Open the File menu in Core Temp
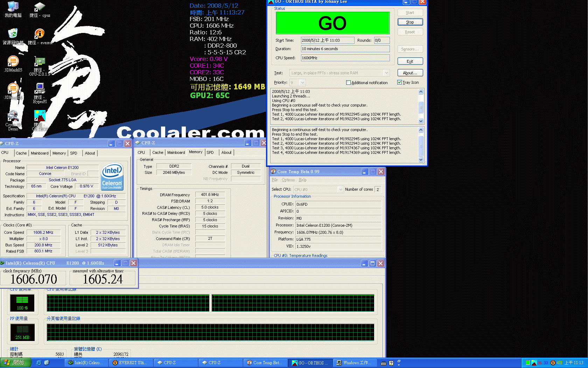Screen dimensions: 588x368 coord(275,180)
